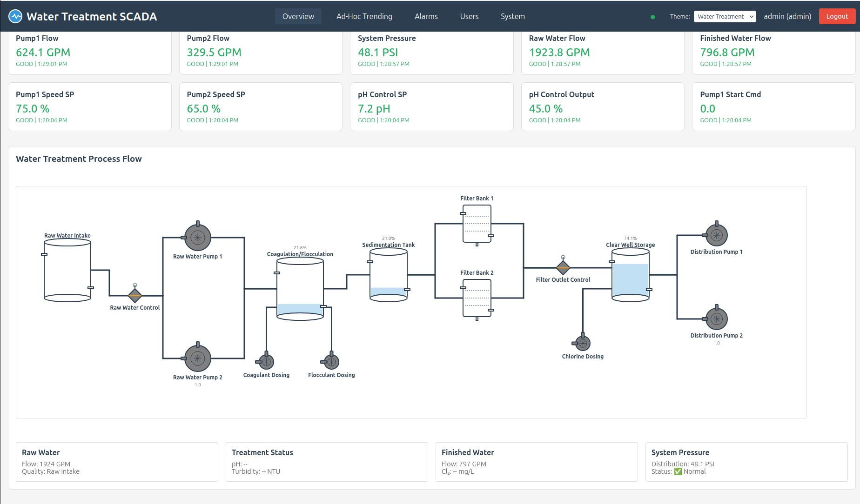
Task: Click the Raw Water Control valve
Action: [x=135, y=295]
